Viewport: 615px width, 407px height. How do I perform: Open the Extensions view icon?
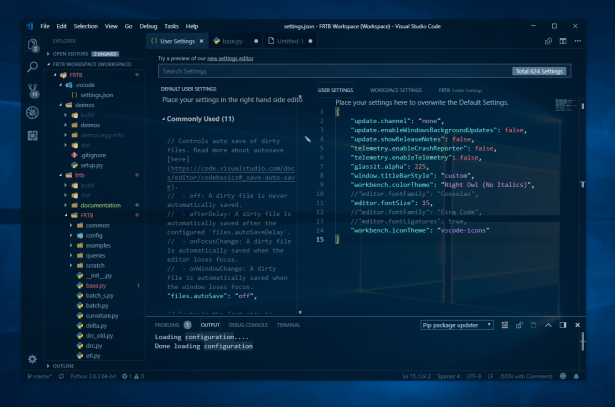(x=32, y=134)
